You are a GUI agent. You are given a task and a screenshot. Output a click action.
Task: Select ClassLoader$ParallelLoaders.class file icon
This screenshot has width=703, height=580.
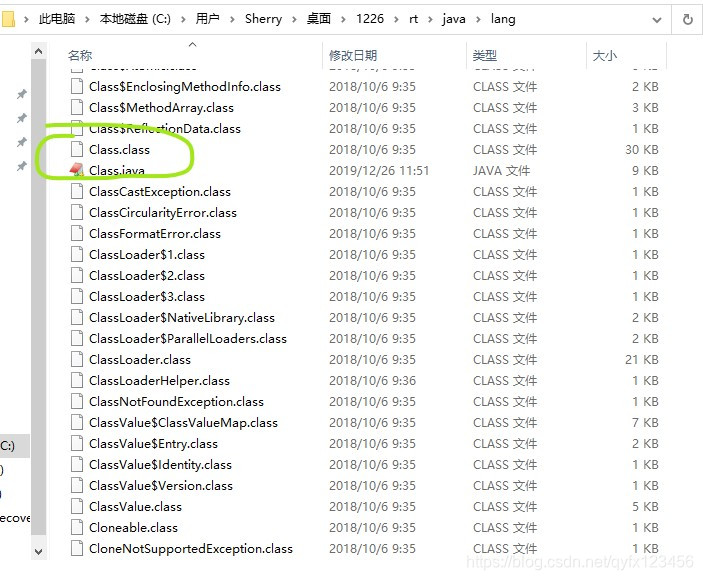point(77,338)
